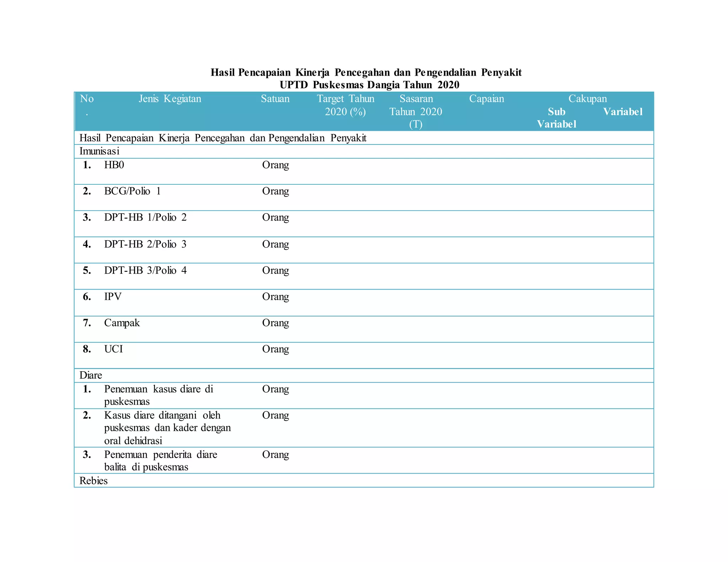Click 'Orang' in the Campak row
728x562 pixels.
tap(275, 323)
